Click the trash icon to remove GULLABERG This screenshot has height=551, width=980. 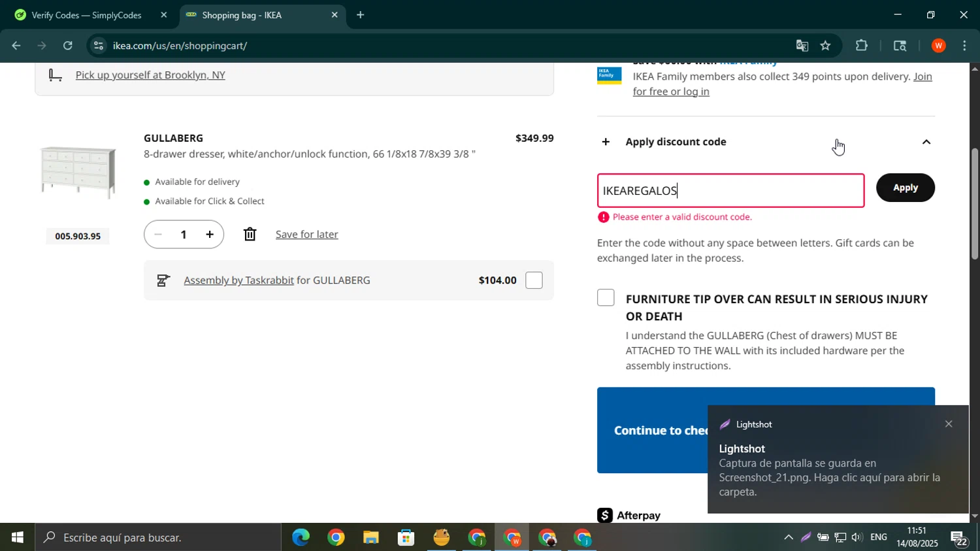click(250, 234)
